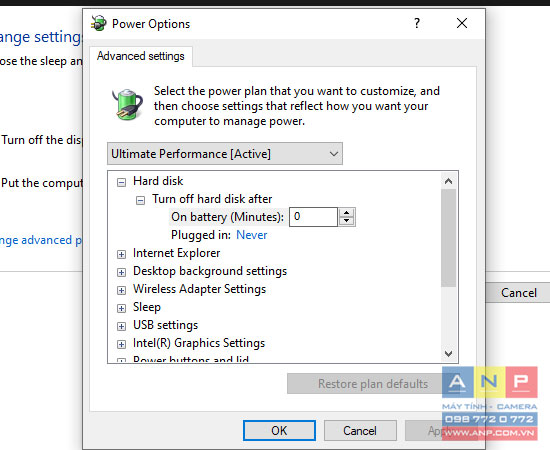Decrease On battery minutes with down arrow
Viewport: 550px width, 450px height.
tap(347, 221)
